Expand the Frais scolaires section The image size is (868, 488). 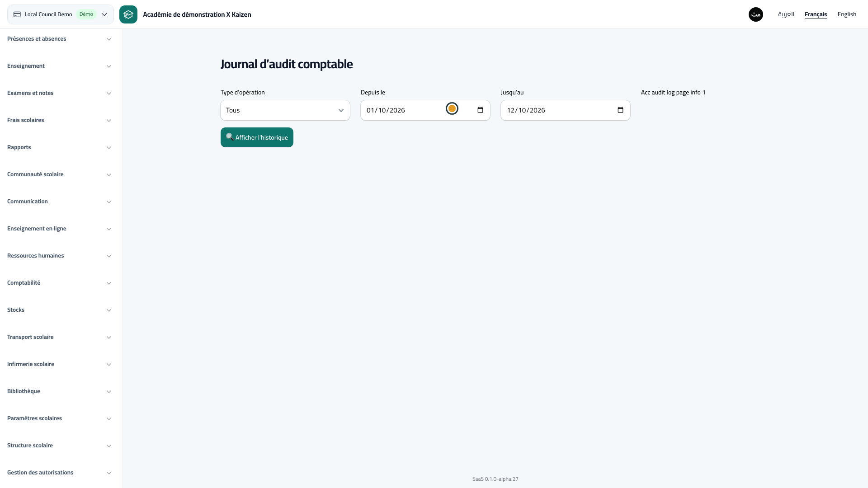59,120
